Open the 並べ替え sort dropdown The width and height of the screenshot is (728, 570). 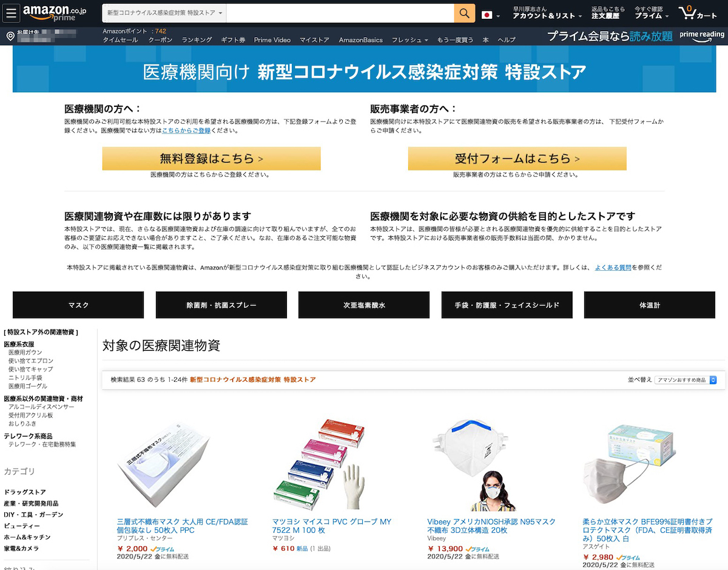click(686, 380)
